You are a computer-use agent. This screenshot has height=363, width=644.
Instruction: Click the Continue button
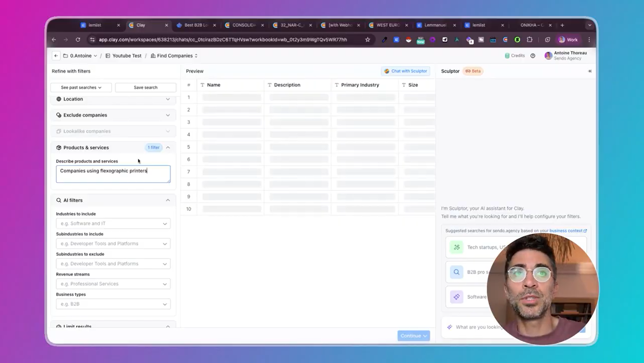[414, 336]
